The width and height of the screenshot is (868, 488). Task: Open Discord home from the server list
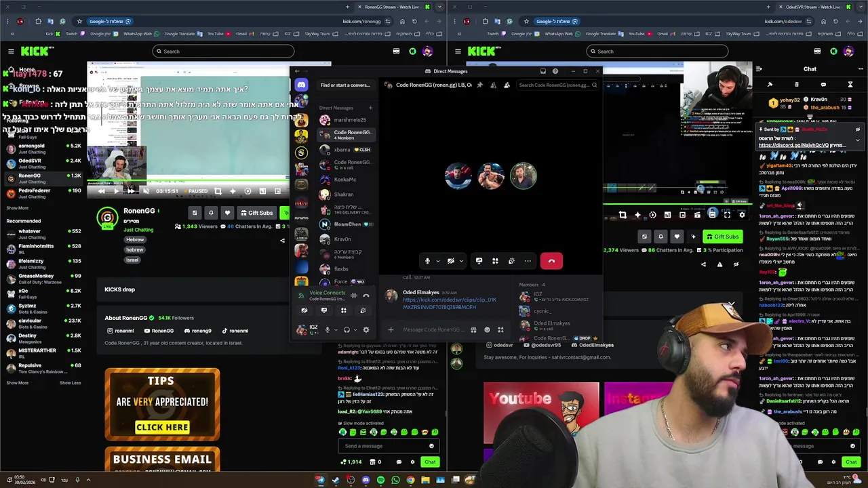click(x=301, y=85)
